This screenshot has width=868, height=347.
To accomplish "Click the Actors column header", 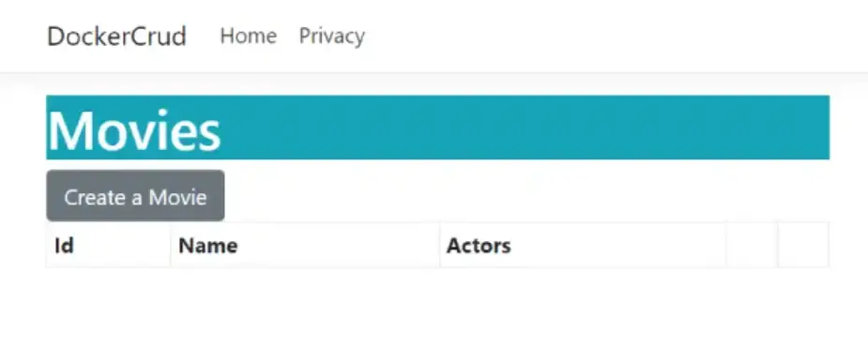I will (583, 245).
